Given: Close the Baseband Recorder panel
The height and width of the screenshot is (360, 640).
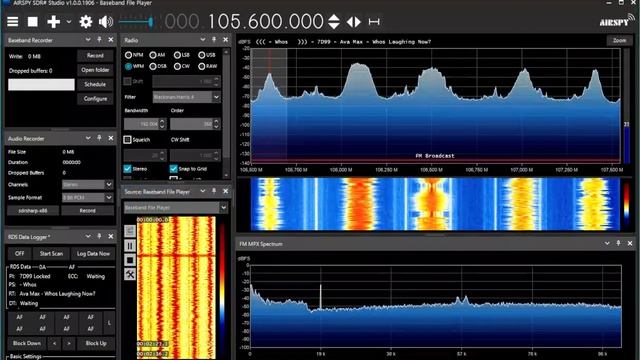Looking at the screenshot, I should 111,40.
